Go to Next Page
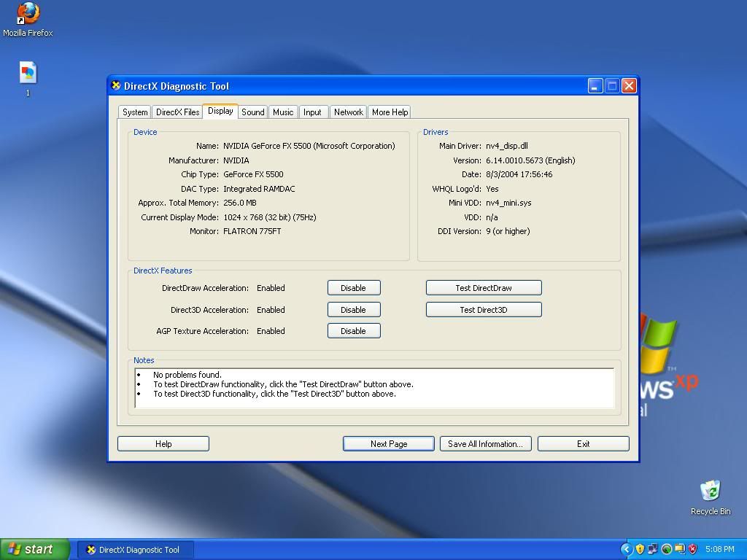The height and width of the screenshot is (560, 747). point(389,444)
